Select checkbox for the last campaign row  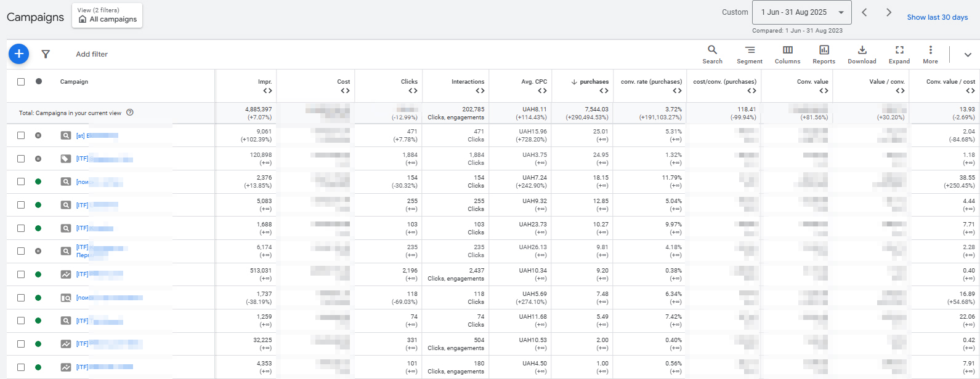21,367
